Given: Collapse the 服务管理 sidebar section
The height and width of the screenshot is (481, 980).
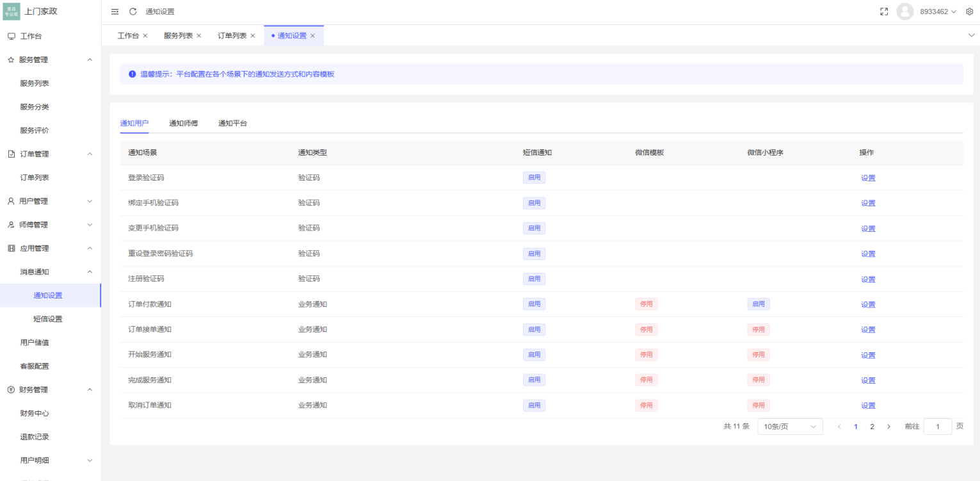Looking at the screenshot, I should [90, 59].
